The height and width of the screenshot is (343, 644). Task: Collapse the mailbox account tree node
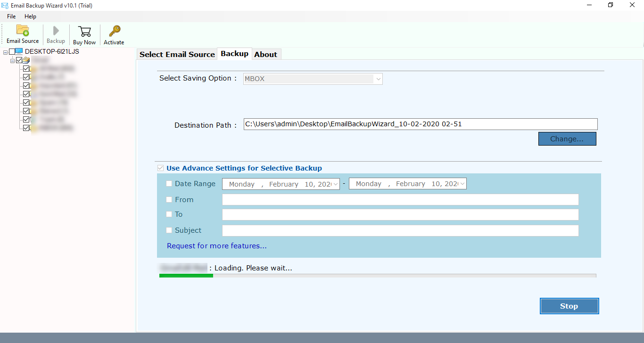point(13,60)
